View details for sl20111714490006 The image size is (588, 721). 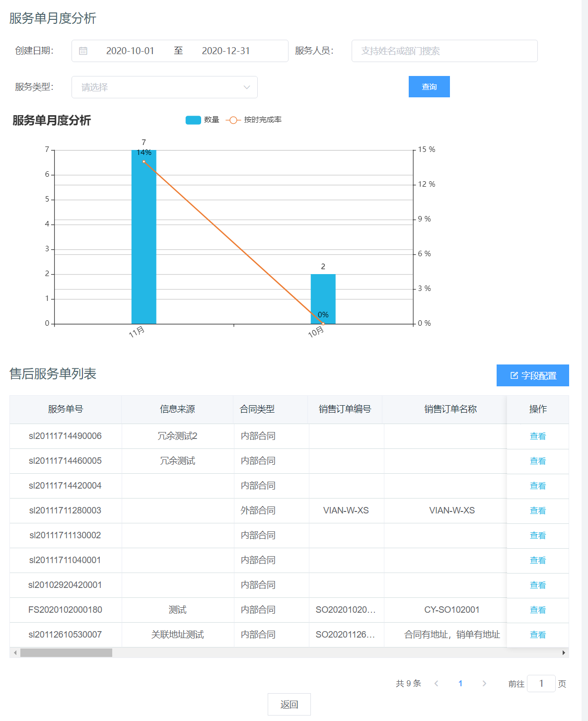click(x=537, y=436)
